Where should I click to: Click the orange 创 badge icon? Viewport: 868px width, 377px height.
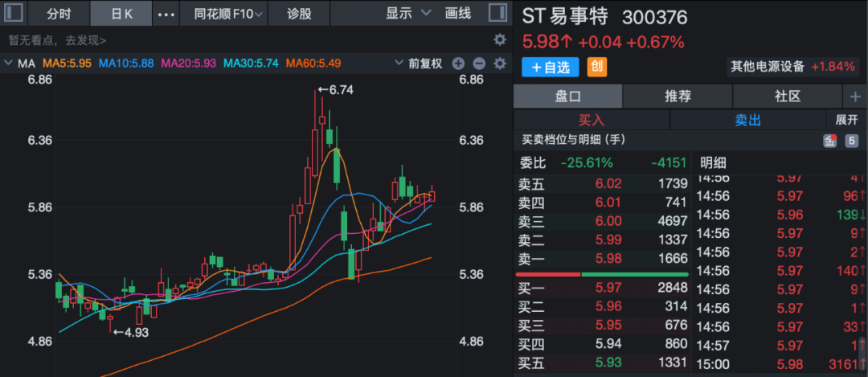click(x=596, y=68)
